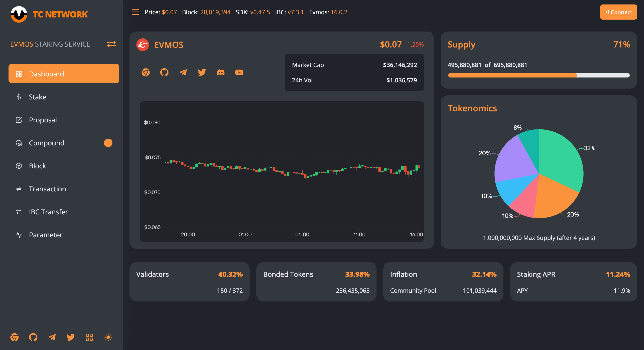Click the Parameter pulse icon
Image resolution: width=644 pixels, height=350 pixels.
pos(19,235)
